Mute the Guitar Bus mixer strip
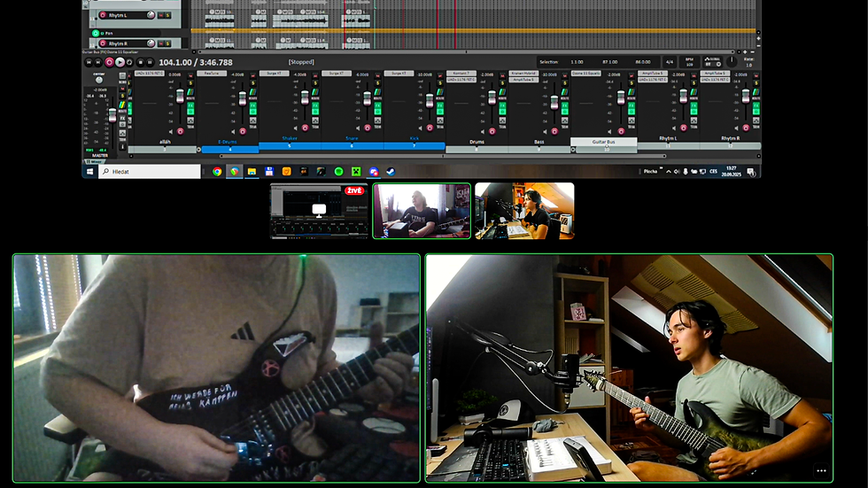This screenshot has height=488, width=868. click(x=632, y=76)
